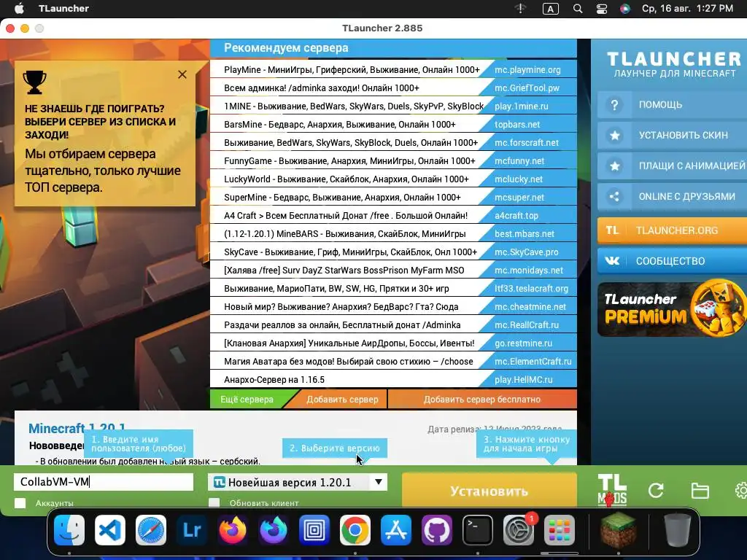Select the 1MINE server row

(x=393, y=106)
